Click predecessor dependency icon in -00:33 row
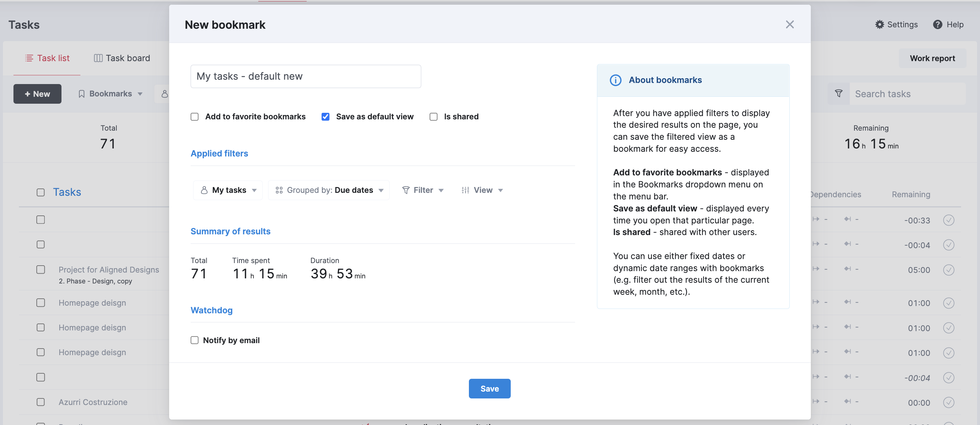Screen dimensions: 980x425 (x=816, y=219)
